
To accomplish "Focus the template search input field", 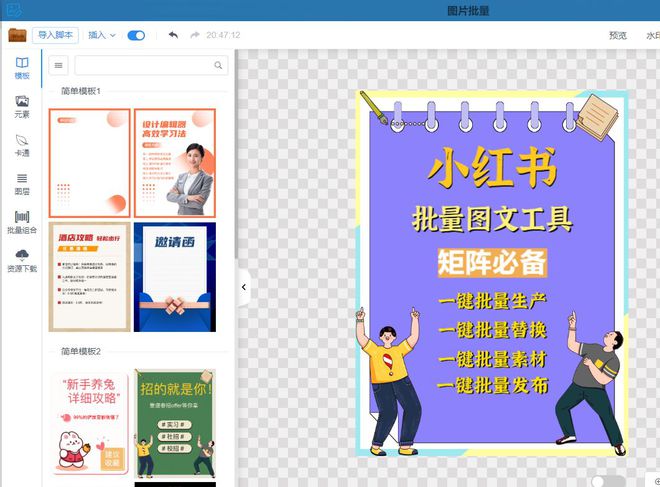I will tap(151, 65).
